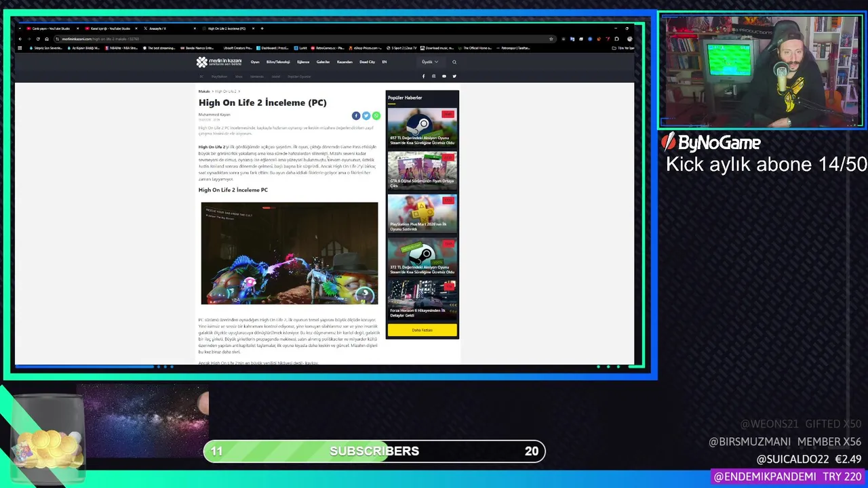The height and width of the screenshot is (488, 868).
Task: Open the Kazandan menu item
Action: pyautogui.click(x=344, y=62)
